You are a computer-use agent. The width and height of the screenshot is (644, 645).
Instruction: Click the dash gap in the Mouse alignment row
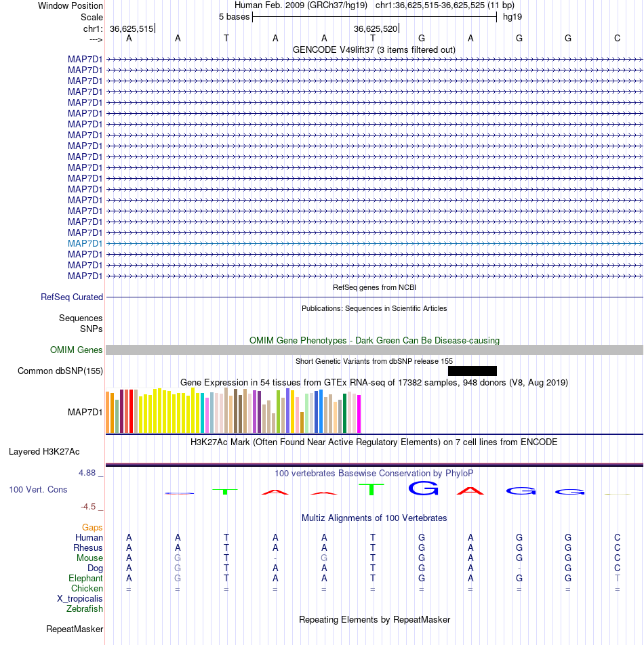275,558
